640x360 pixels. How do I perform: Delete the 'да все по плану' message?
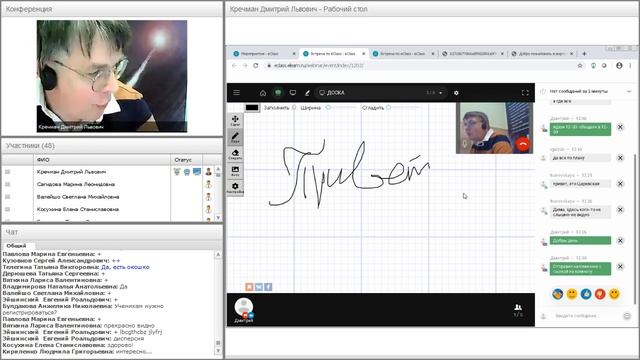[620, 158]
